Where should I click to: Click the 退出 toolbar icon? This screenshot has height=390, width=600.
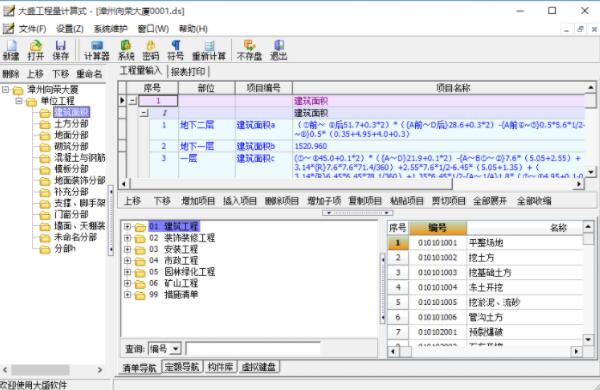(279, 50)
